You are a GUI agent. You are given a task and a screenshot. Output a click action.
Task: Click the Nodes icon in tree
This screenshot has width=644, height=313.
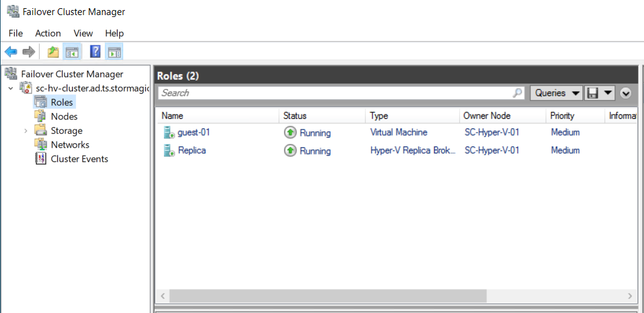point(41,116)
